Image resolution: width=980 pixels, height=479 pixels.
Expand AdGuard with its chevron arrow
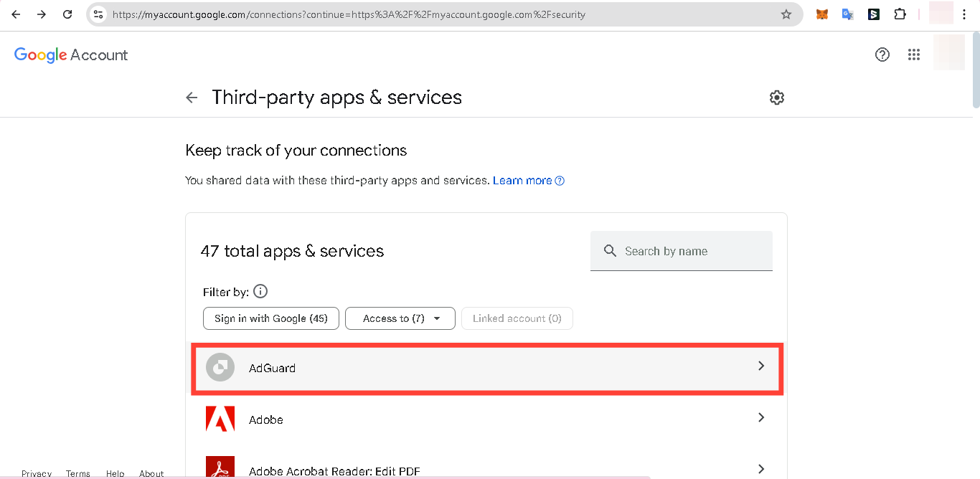coord(761,366)
